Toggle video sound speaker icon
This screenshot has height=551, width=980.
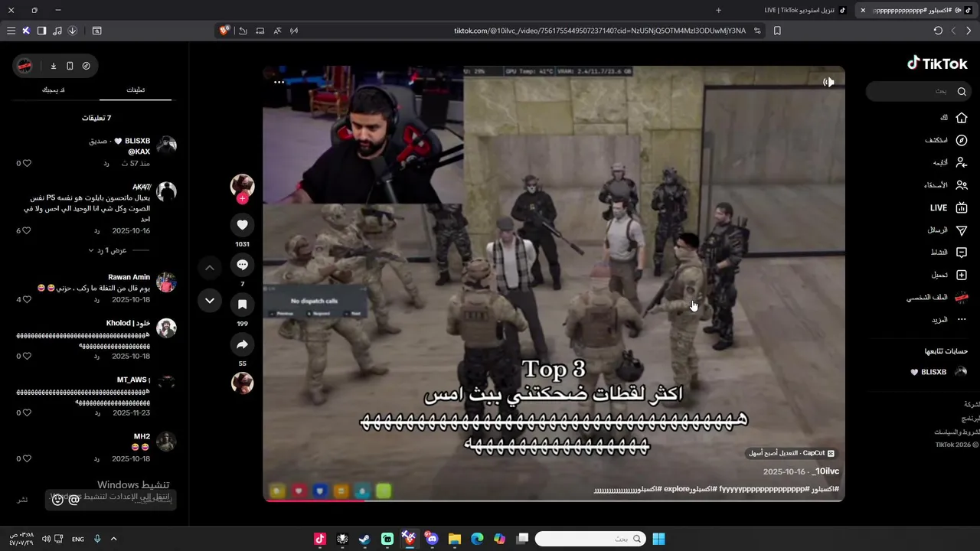point(828,82)
